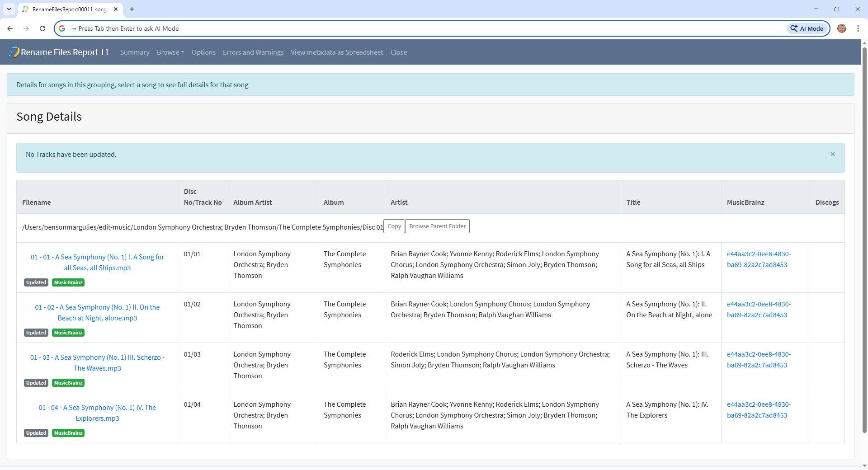The height and width of the screenshot is (470, 868).
Task: Click the AI Mode button
Action: (807, 28)
